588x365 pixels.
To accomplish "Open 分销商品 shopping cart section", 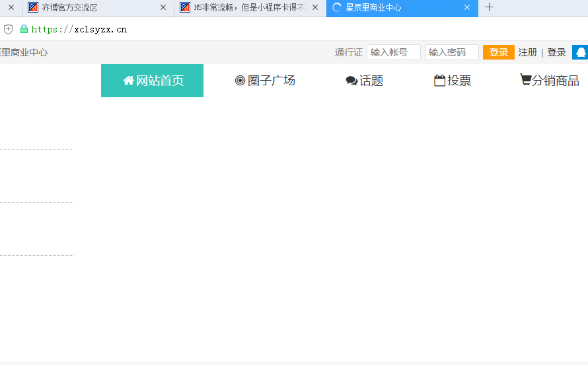I will coord(550,81).
